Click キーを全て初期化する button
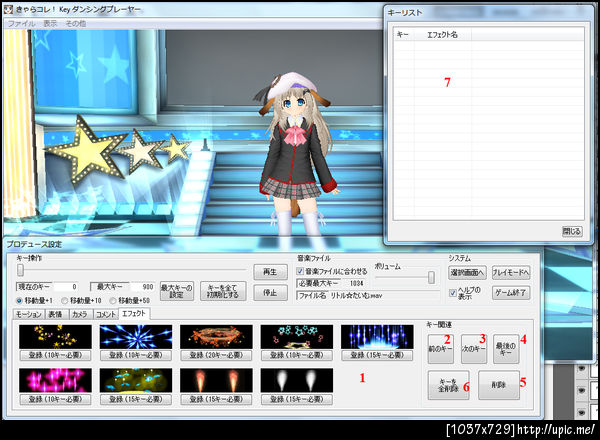 (223, 291)
